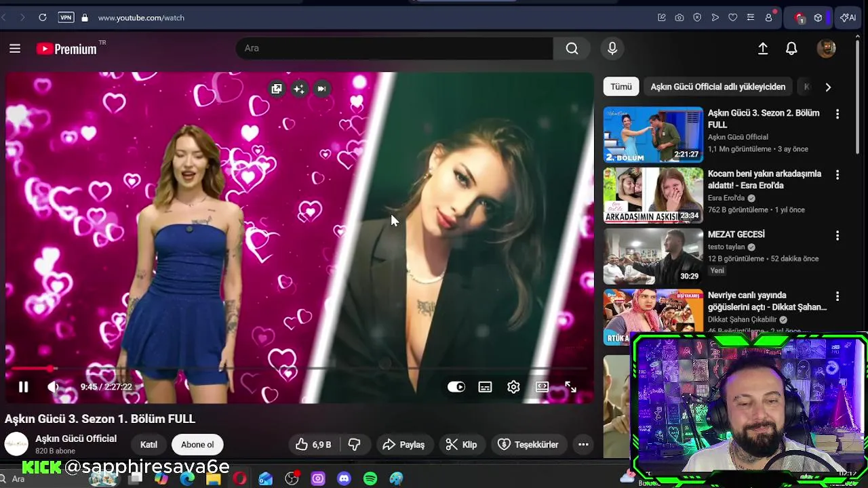Open OBS Studio from the taskbar
Screen dimensions: 868x488
coord(292,479)
